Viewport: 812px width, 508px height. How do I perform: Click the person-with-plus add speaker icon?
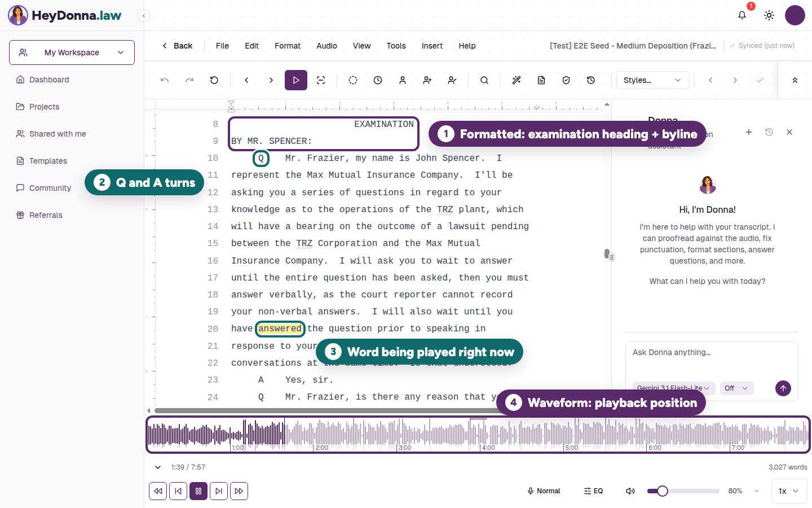[x=427, y=80]
